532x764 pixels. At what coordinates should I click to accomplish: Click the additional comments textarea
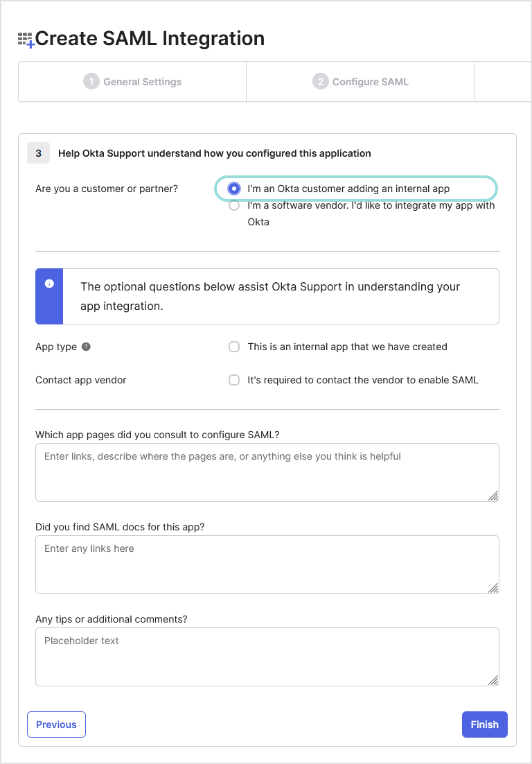(267, 656)
